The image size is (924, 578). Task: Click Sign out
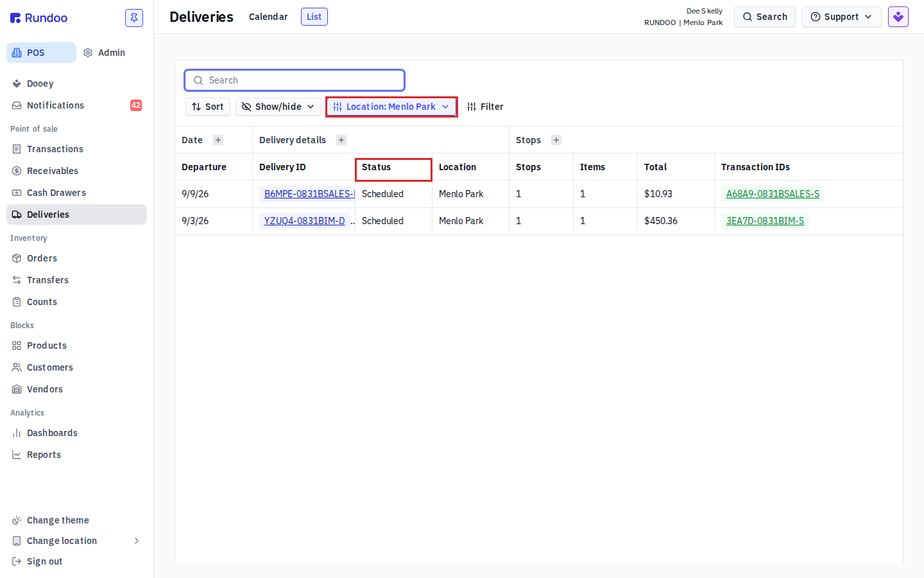76,561
